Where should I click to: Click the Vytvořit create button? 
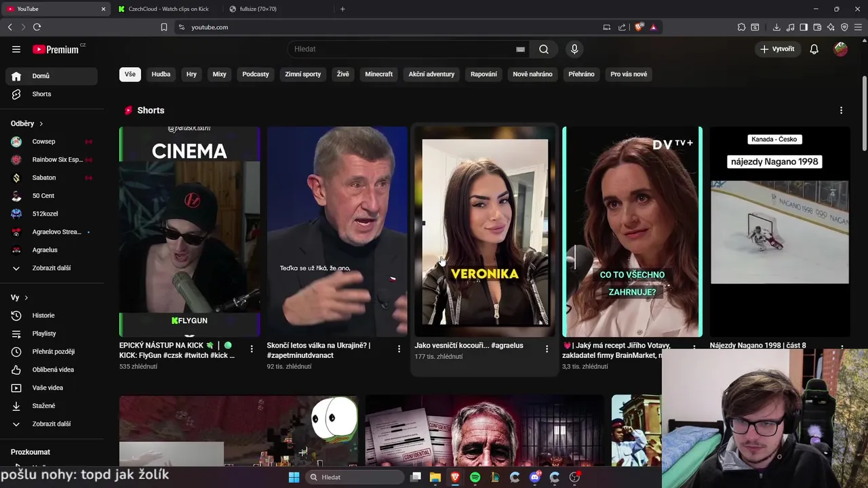pos(777,49)
